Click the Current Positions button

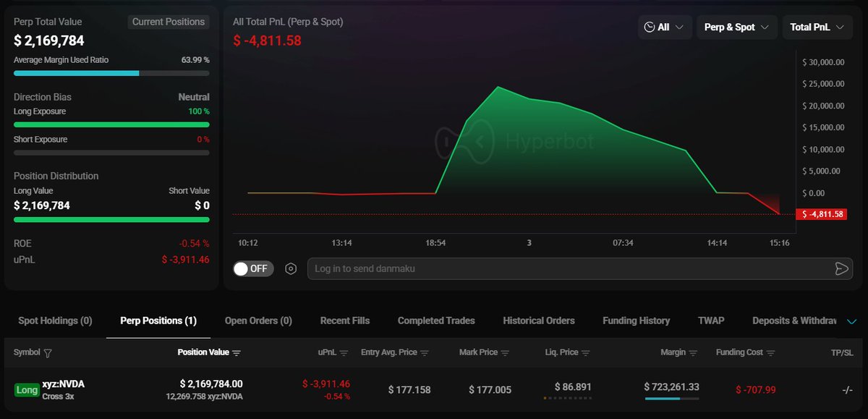pos(169,22)
